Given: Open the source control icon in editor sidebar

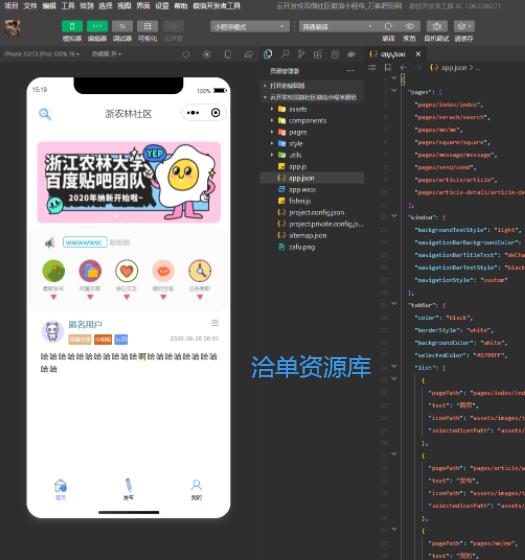Looking at the screenshot, I should click(x=301, y=54).
